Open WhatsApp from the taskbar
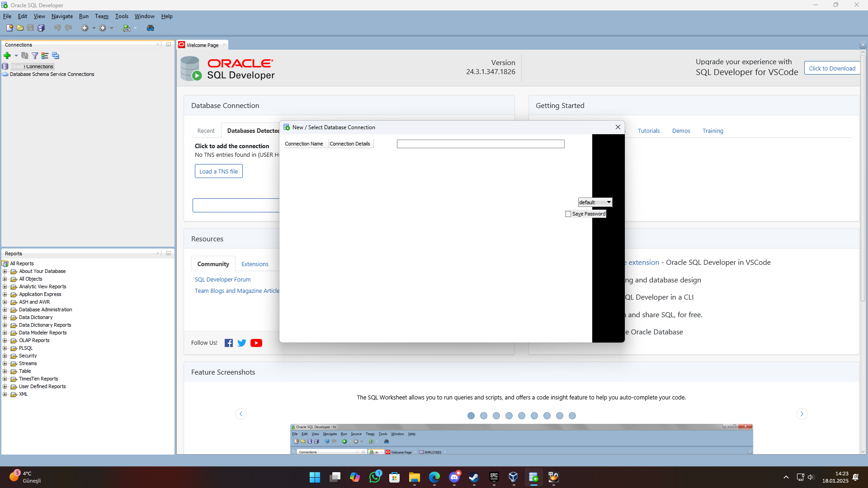Screen dimensions: 868x488 pyautogui.click(x=375, y=477)
